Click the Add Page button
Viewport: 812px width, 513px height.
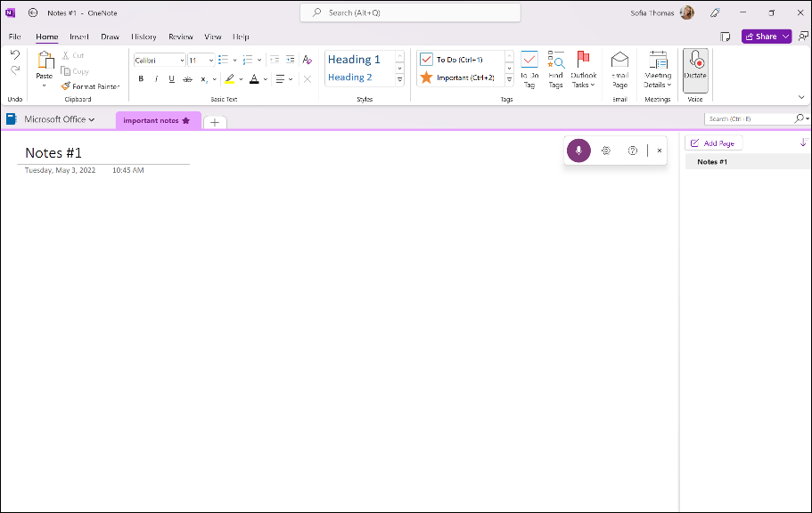pos(713,143)
